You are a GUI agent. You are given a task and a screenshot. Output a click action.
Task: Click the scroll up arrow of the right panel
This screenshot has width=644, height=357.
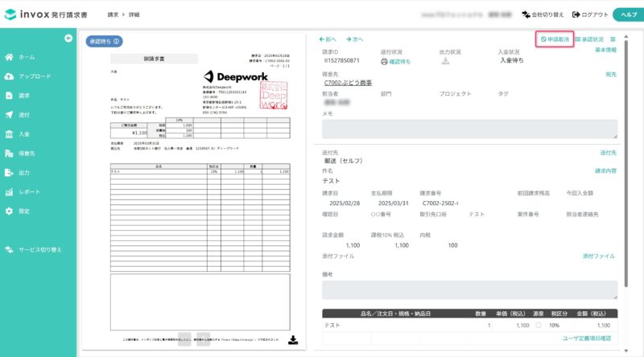(626, 36)
